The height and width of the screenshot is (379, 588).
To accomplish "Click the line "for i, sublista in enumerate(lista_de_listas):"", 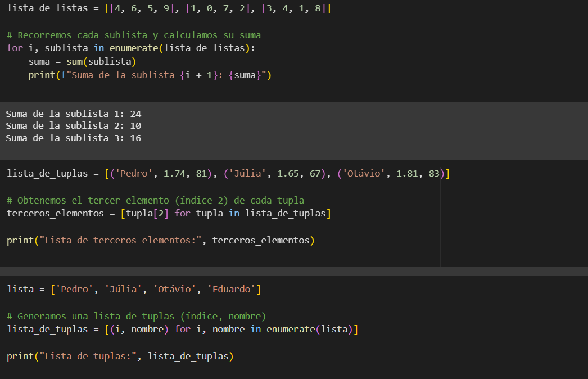I will (131, 48).
